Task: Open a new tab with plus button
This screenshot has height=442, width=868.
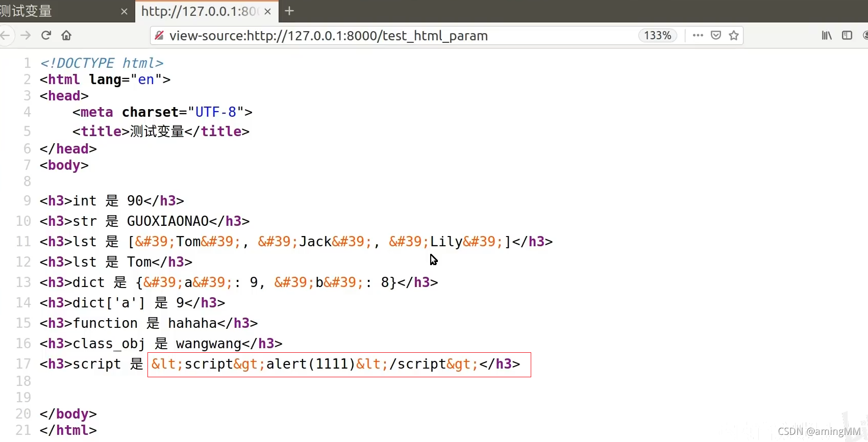Action: [289, 11]
